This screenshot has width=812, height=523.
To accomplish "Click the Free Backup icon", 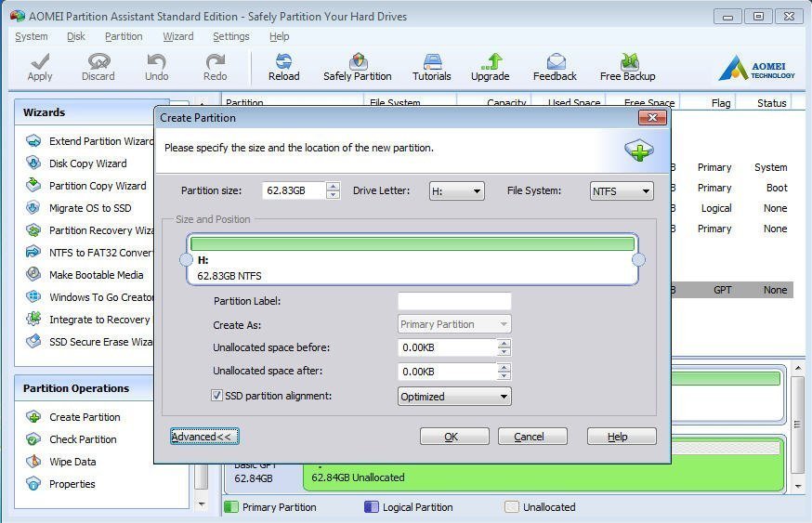I will click(x=629, y=61).
